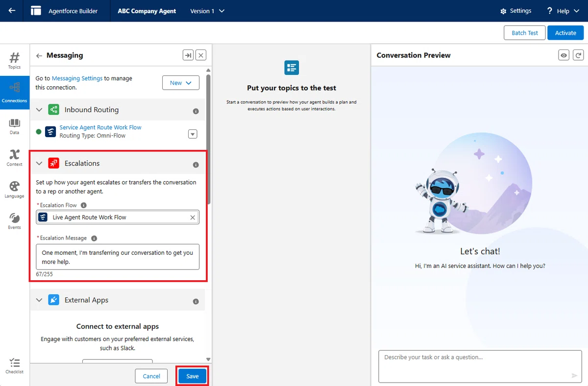
Task: Edit the Escalation Message text box
Action: [x=118, y=257]
